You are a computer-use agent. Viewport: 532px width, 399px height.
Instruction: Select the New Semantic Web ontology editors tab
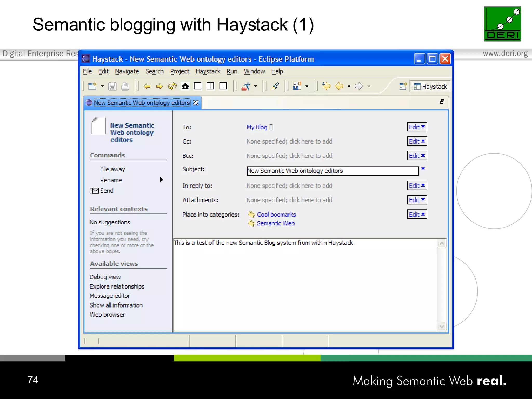(x=142, y=103)
